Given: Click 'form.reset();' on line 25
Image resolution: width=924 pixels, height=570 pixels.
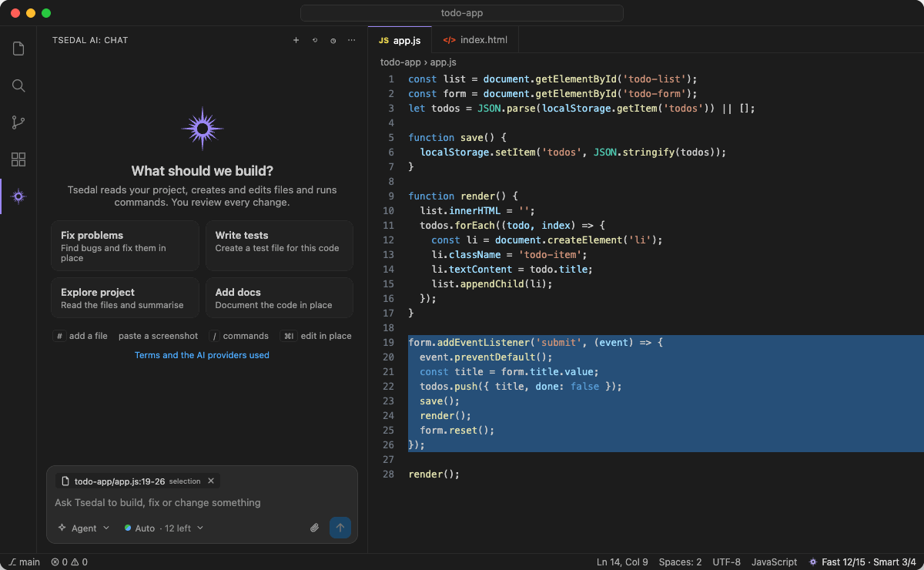Looking at the screenshot, I should 457,430.
